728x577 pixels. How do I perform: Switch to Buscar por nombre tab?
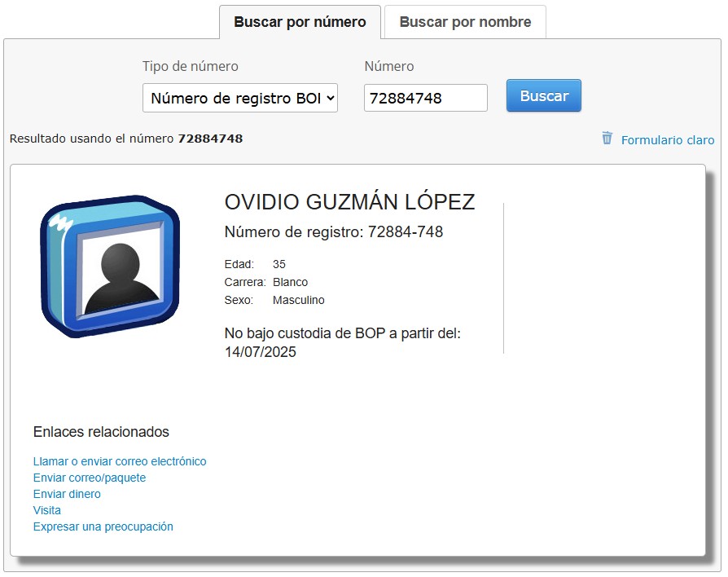point(465,22)
